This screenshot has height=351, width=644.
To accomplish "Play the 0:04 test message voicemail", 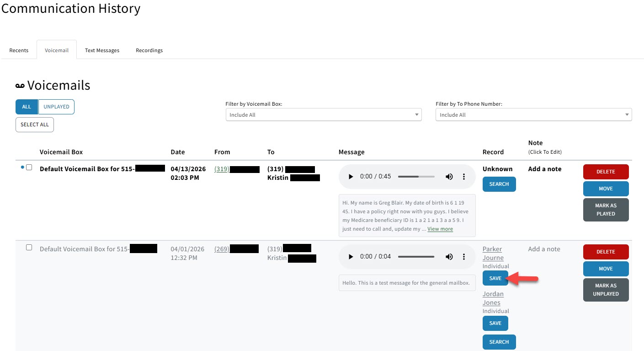I will 351,257.
